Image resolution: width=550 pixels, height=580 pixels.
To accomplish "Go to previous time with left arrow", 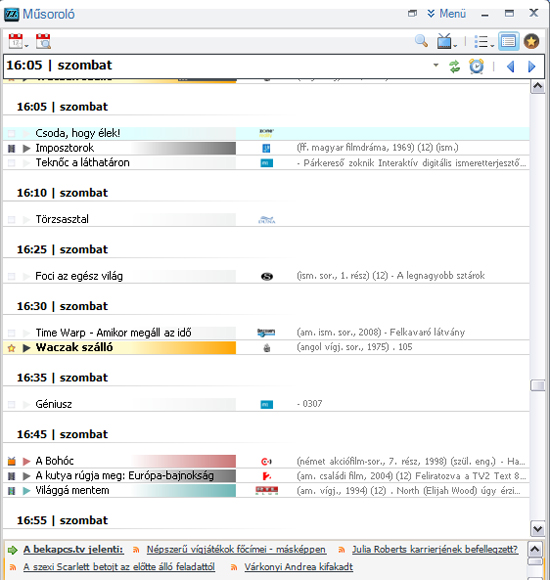I will (511, 67).
